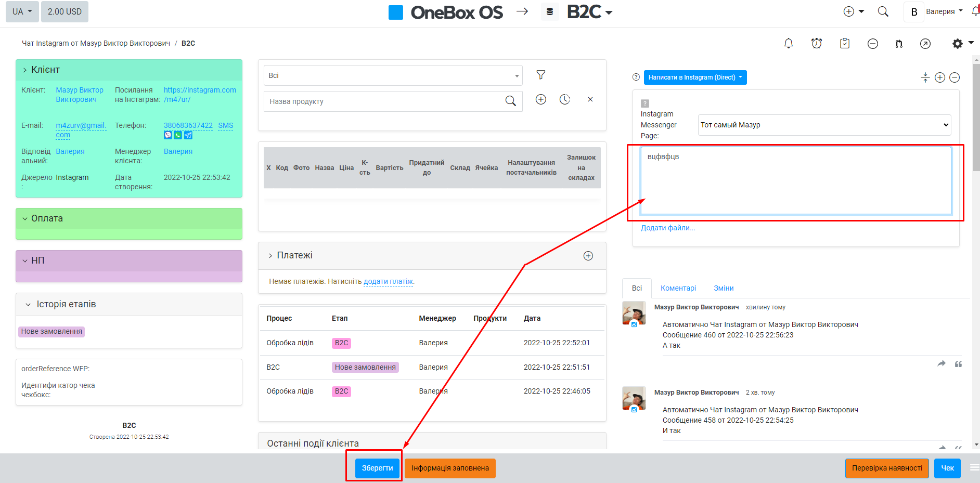
Task: Click the Telegram icon under phone number
Action: pyautogui.click(x=188, y=135)
